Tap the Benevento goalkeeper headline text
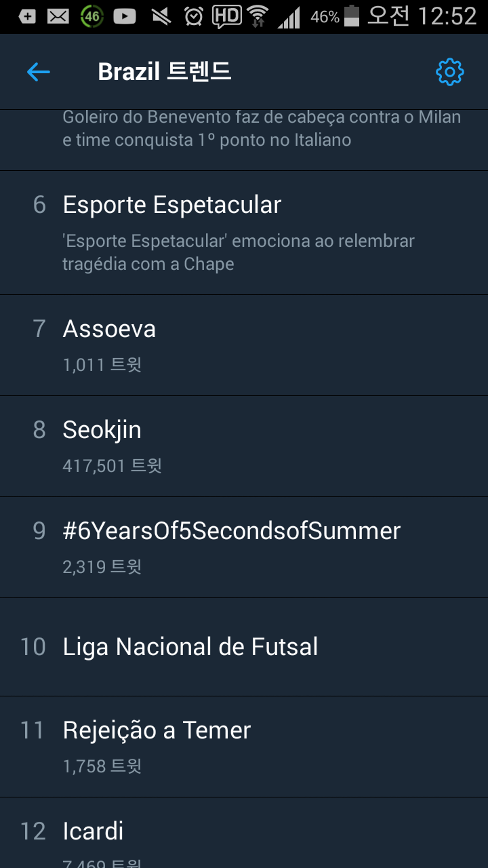 (262, 129)
